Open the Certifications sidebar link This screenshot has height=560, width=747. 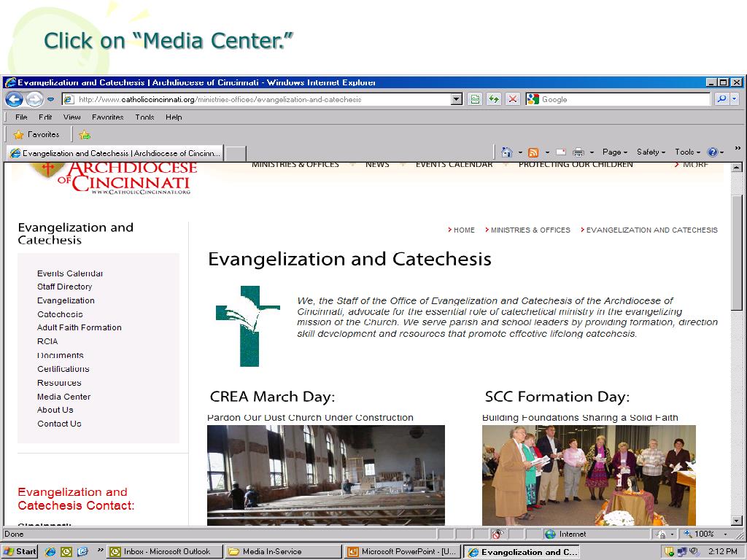[63, 369]
